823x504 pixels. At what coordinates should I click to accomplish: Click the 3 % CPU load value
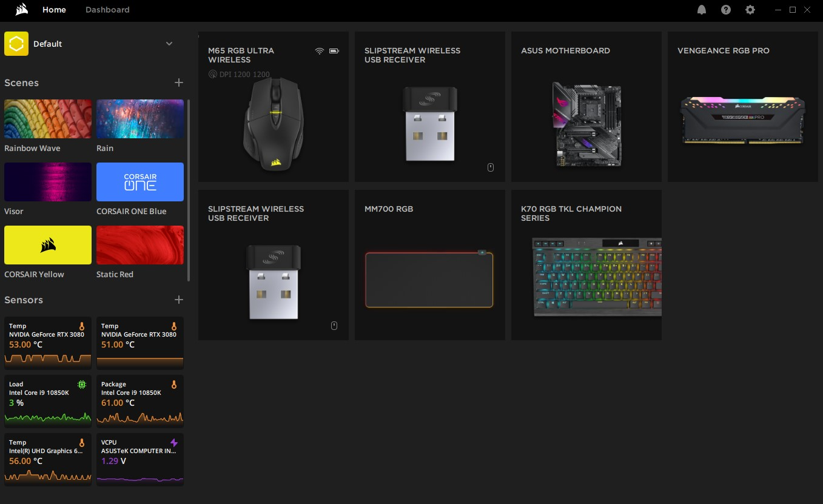pos(16,403)
